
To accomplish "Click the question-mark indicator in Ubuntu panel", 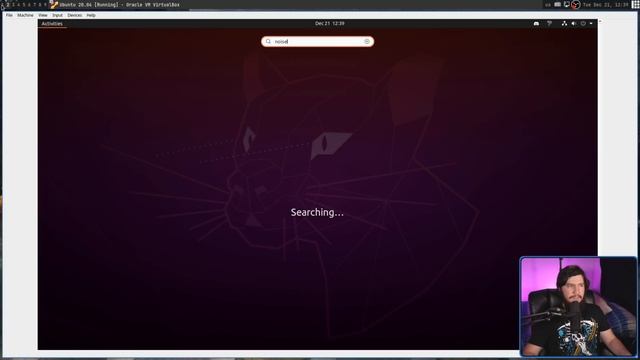I will tap(549, 24).
